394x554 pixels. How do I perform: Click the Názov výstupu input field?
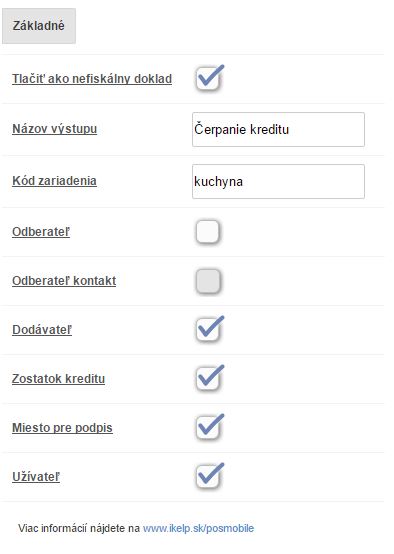coord(278,129)
